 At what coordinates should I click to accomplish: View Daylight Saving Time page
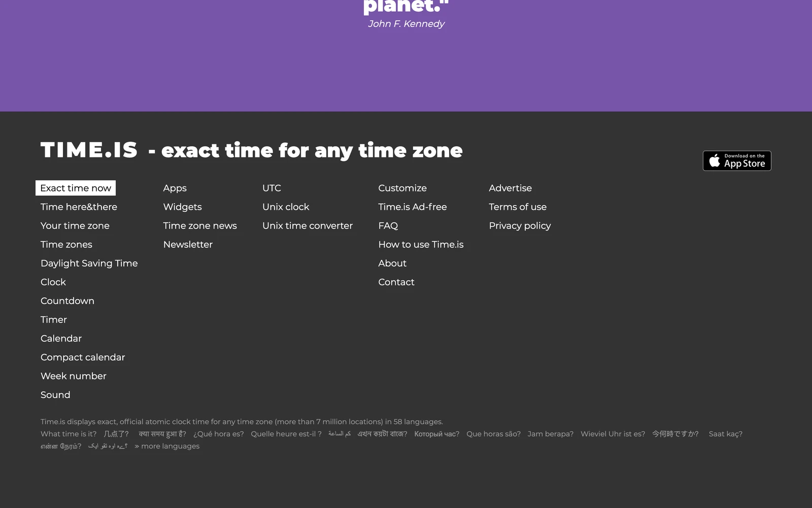click(89, 263)
